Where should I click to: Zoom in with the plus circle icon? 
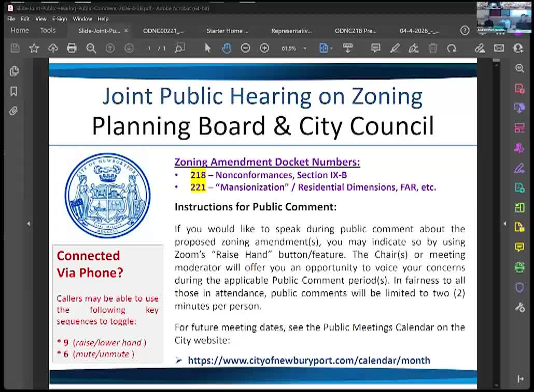(264, 48)
